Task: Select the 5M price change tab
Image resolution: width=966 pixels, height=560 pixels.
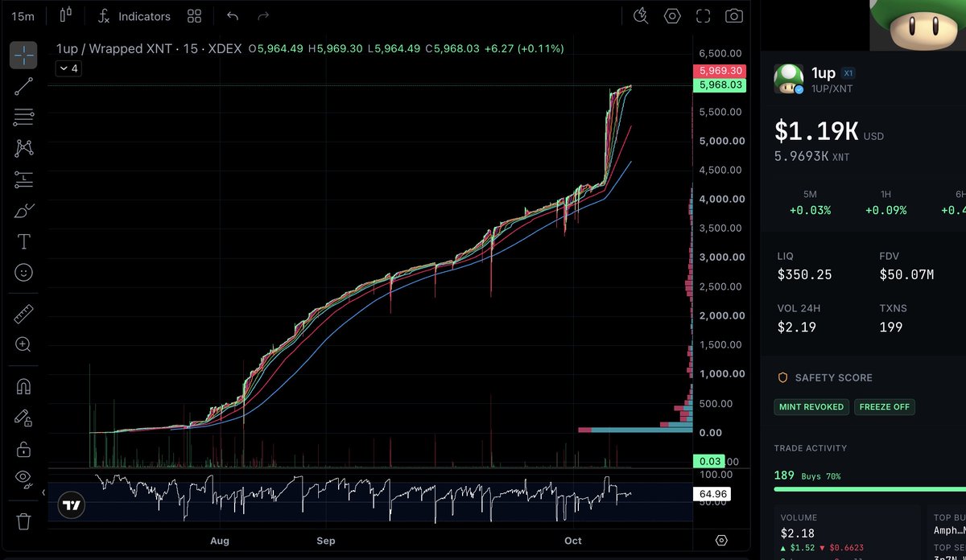Action: pos(810,204)
